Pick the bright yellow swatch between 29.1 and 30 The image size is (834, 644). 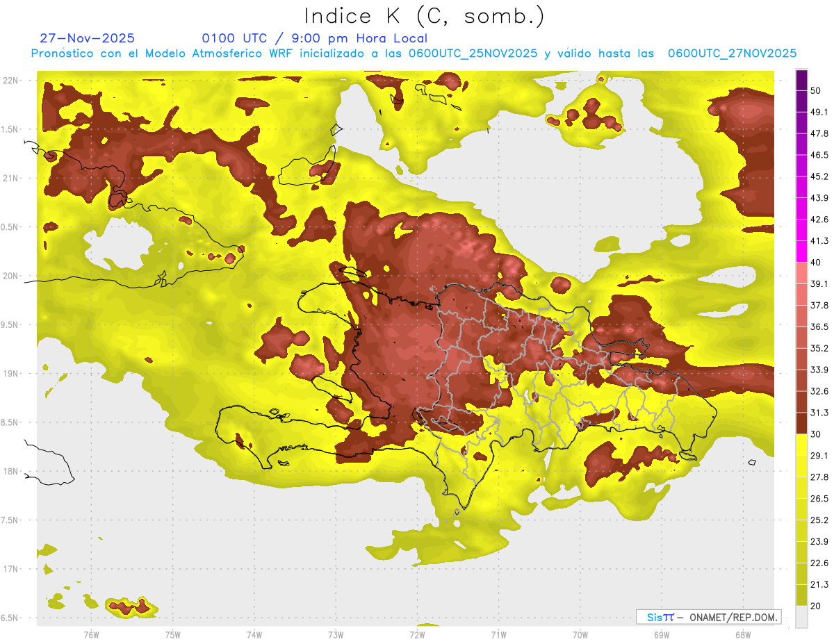tap(801, 445)
